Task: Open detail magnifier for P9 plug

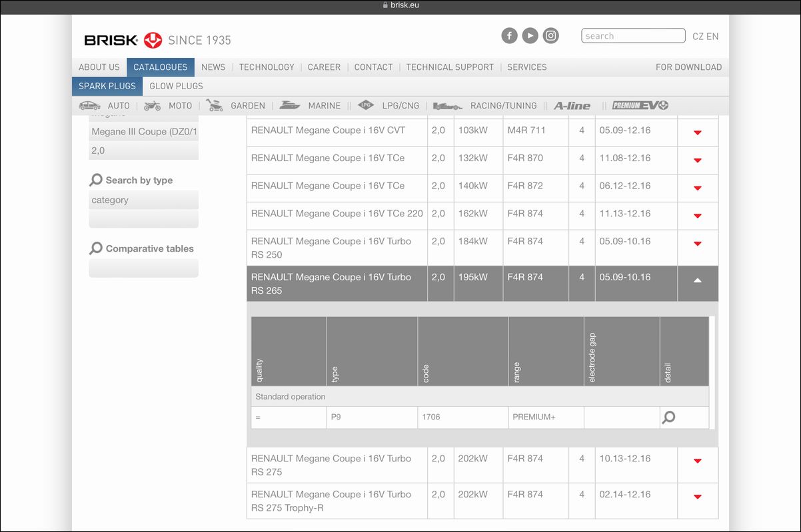Action: point(668,417)
